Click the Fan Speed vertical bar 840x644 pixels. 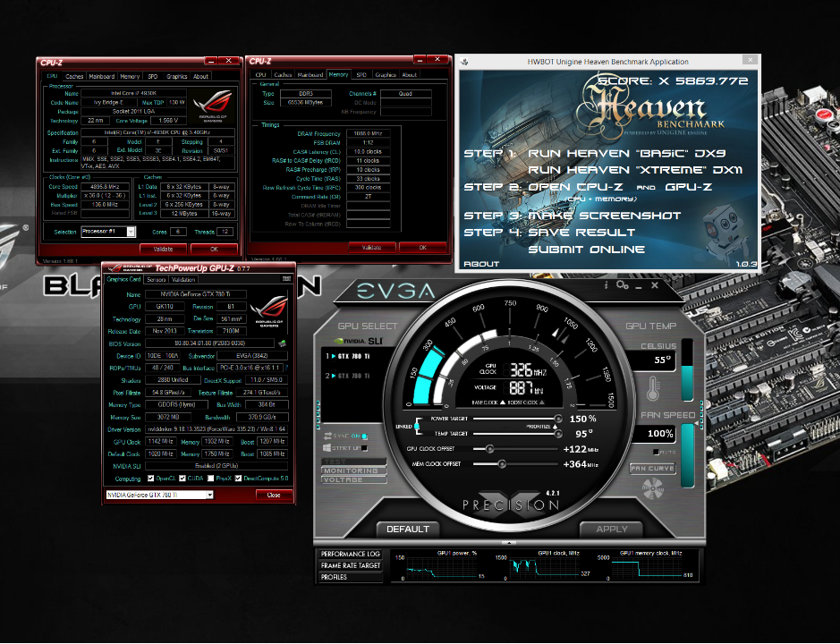point(687,455)
